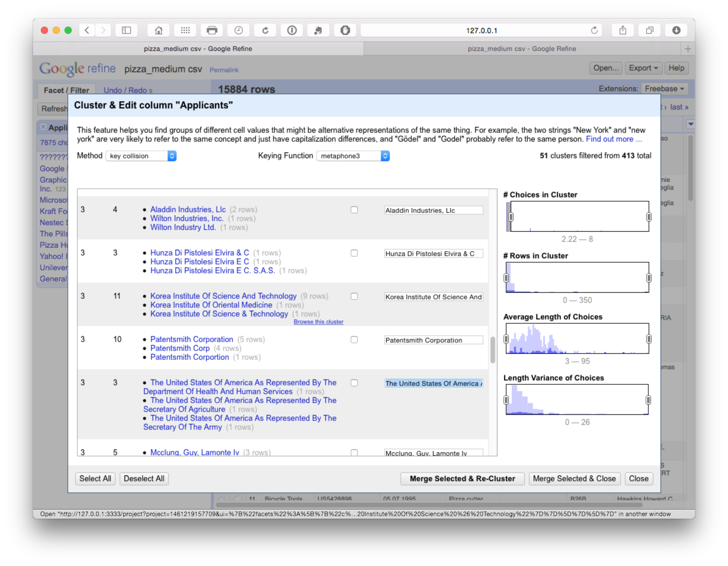Toggle the sidebar icon in Safari toolbar

(x=126, y=30)
